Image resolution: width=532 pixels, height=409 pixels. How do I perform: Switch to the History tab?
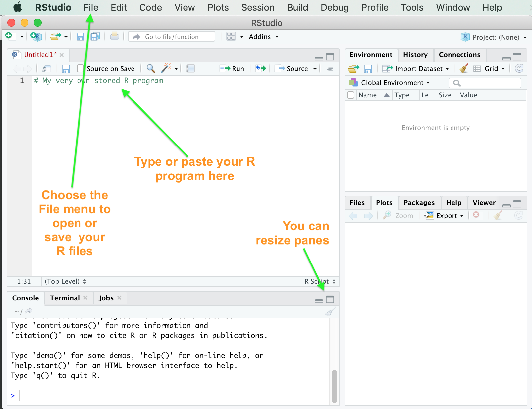coord(415,55)
